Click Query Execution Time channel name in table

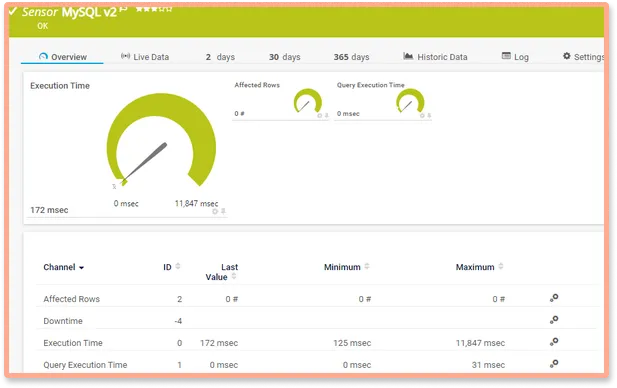[x=85, y=365]
